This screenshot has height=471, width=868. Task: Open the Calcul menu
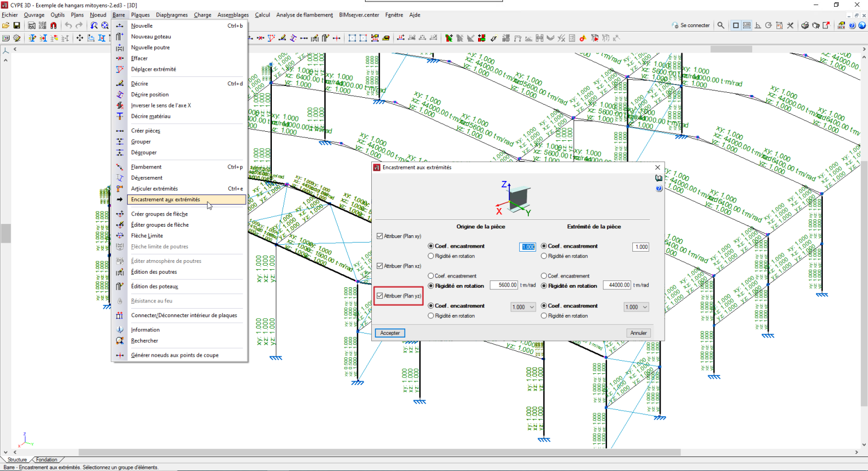pos(262,15)
